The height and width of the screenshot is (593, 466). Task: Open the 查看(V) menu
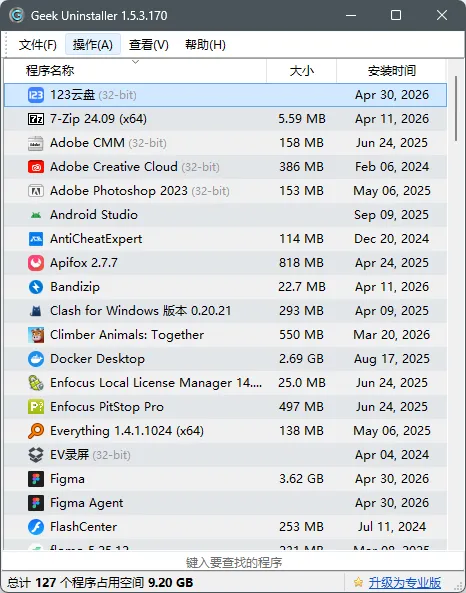(149, 45)
